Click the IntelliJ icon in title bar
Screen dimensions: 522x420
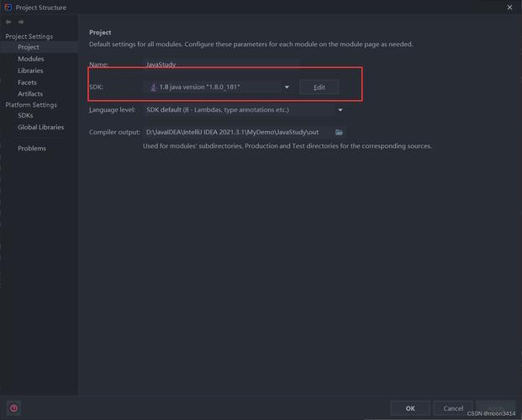click(8, 8)
